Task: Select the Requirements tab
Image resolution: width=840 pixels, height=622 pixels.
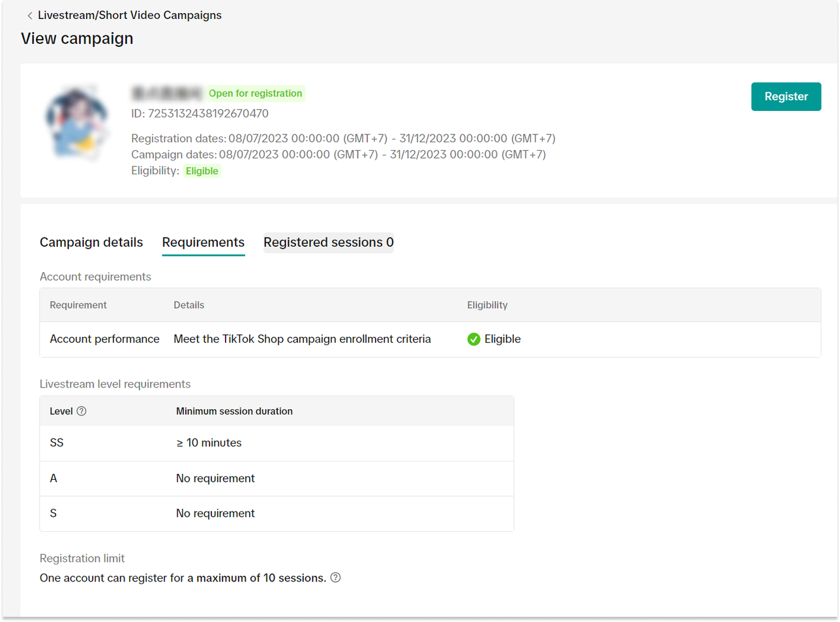Action: tap(203, 242)
